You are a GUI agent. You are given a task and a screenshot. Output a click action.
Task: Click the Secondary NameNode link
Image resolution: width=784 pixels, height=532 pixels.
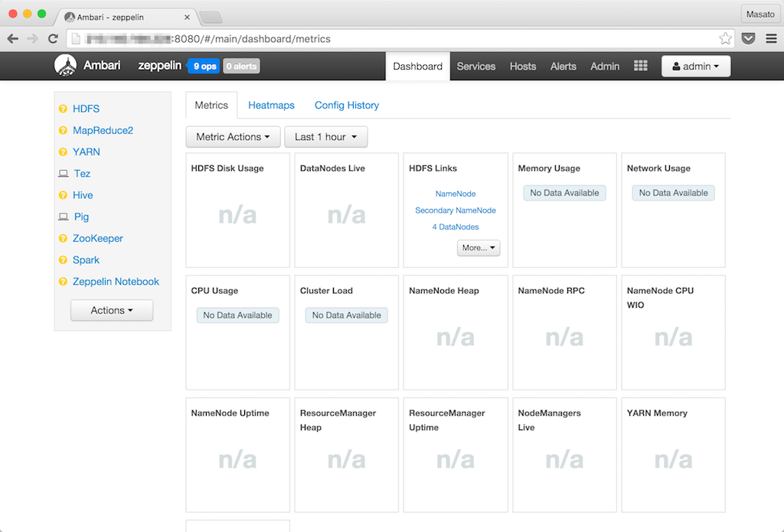[x=456, y=210]
